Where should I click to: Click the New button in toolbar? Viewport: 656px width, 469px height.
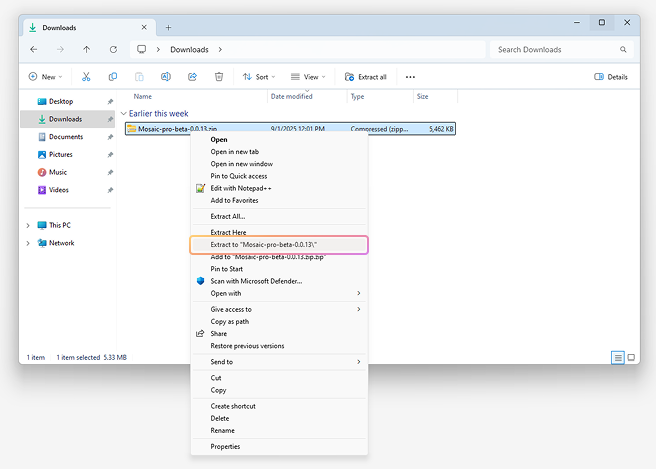pos(45,77)
